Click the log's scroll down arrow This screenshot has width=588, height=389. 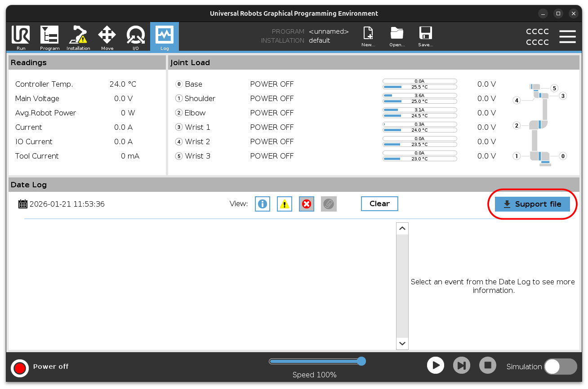coord(402,344)
